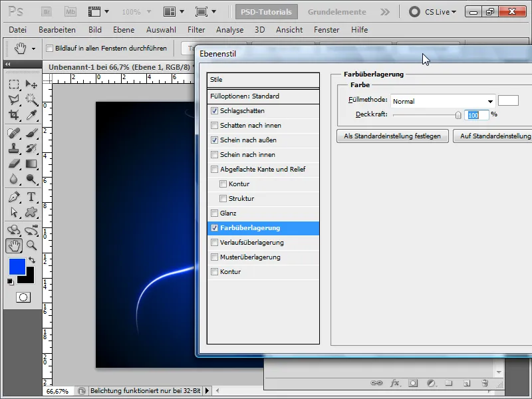Select the Type tool
The height and width of the screenshot is (399, 532).
click(31, 197)
